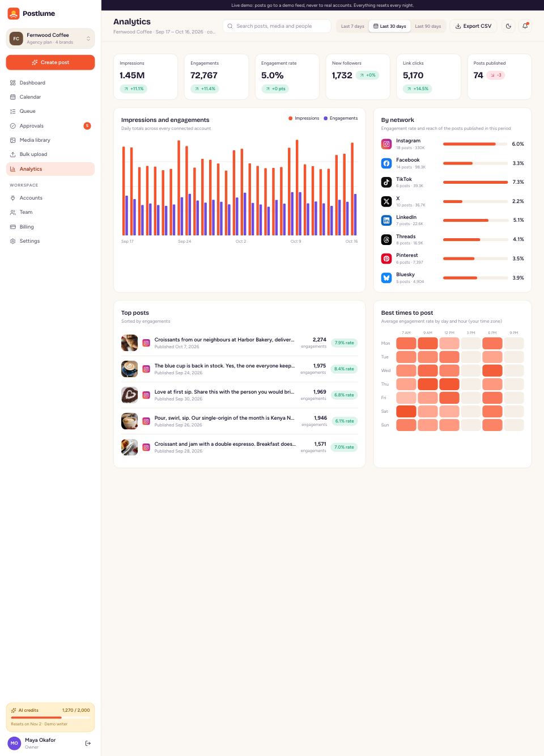
Task: Click the 8.4% rate badge
Action: tap(344, 369)
